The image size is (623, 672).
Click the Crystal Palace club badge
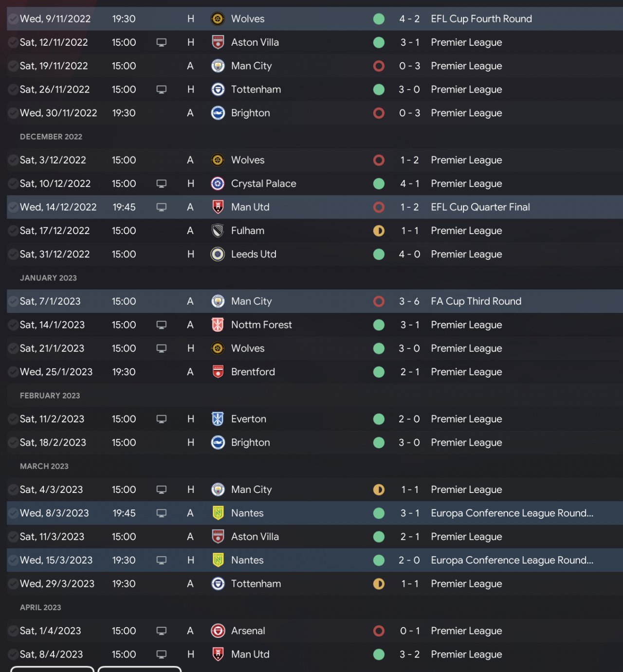[218, 183]
